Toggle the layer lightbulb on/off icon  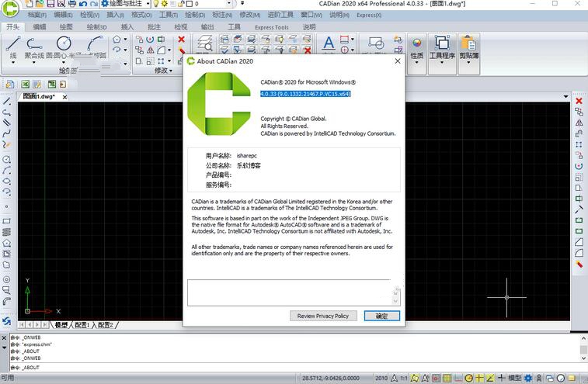(x=156, y=4)
